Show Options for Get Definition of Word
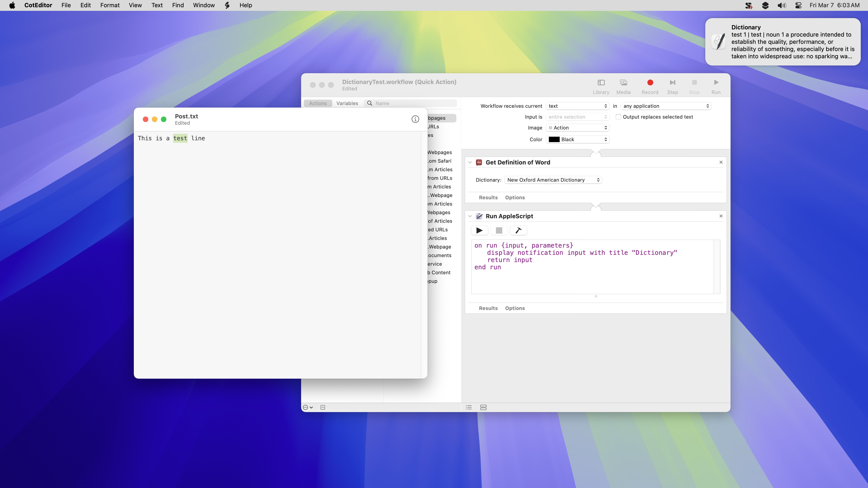868x488 pixels. pos(515,198)
